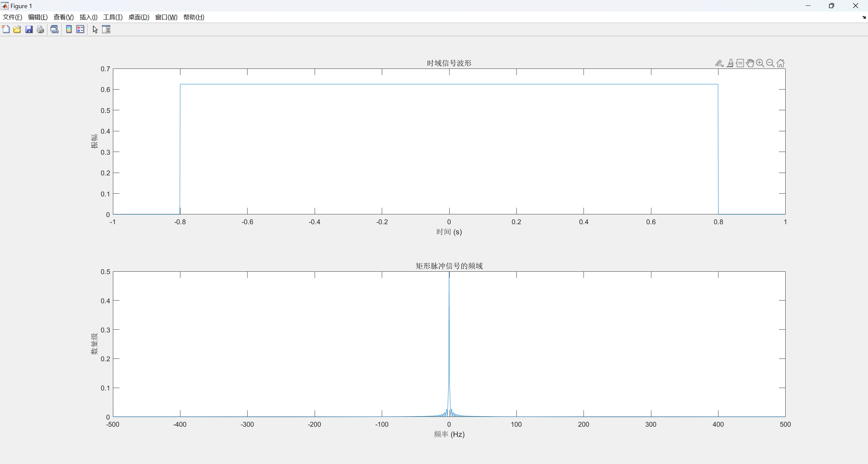Open the 工具(T) menu
Viewport: 868px width, 464px height.
click(x=113, y=17)
